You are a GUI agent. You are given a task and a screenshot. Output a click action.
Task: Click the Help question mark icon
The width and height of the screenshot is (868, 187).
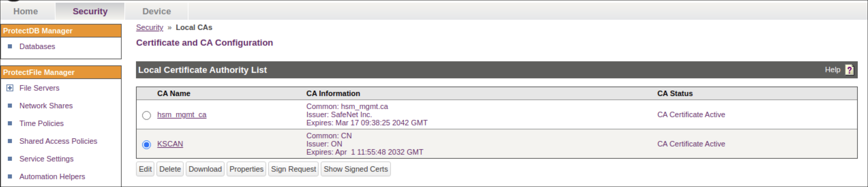pyautogui.click(x=849, y=70)
